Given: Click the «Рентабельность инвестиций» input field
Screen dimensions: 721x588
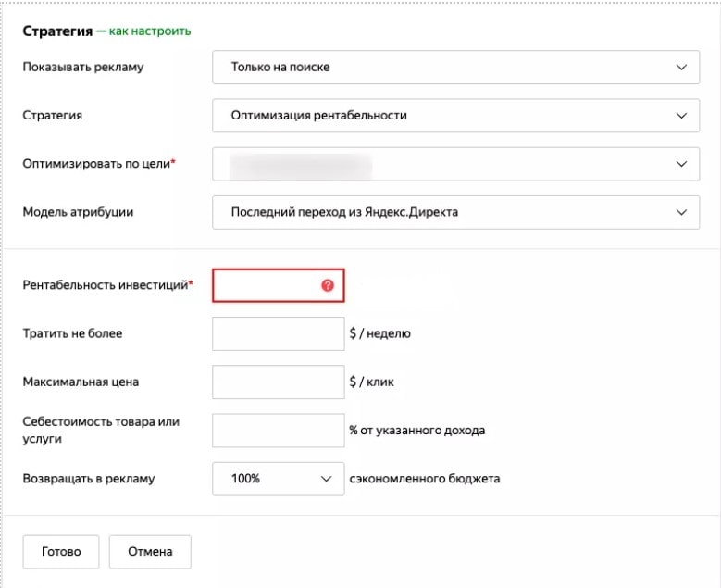Looking at the screenshot, I should point(267,285).
